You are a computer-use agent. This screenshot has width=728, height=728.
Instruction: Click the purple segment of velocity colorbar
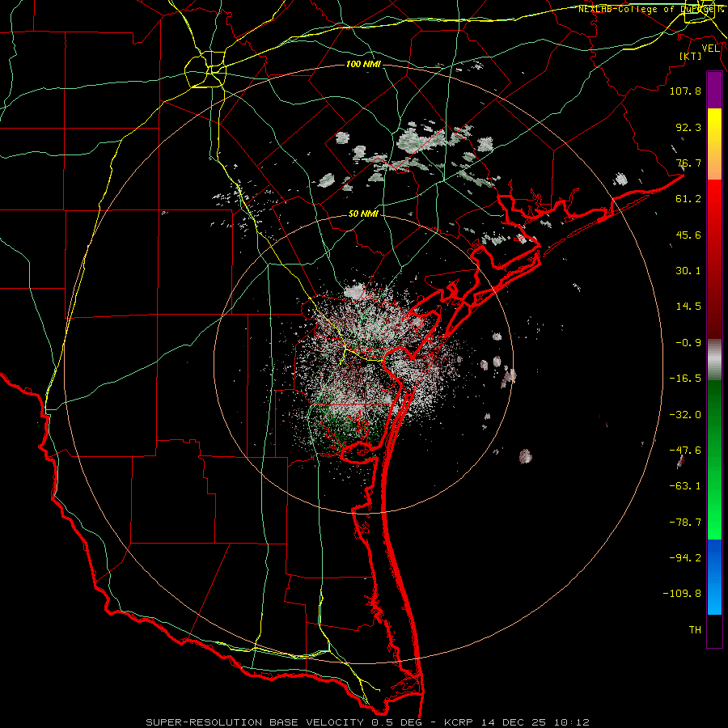714,91
